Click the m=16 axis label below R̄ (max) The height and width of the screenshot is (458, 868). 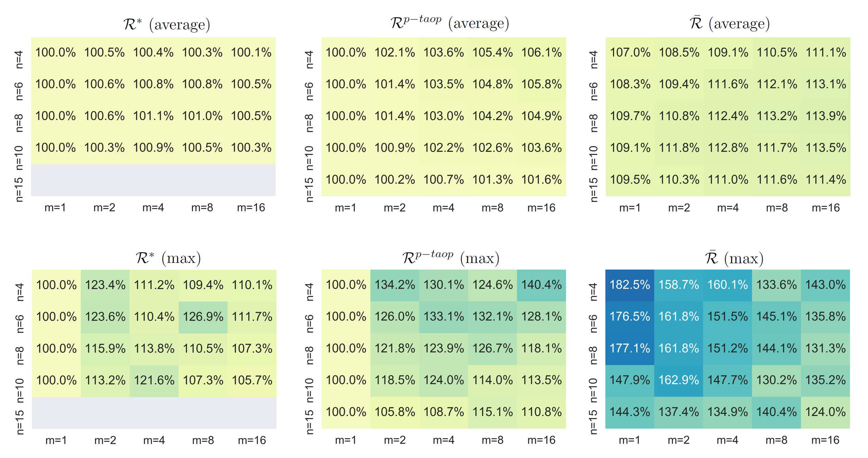[825, 440]
